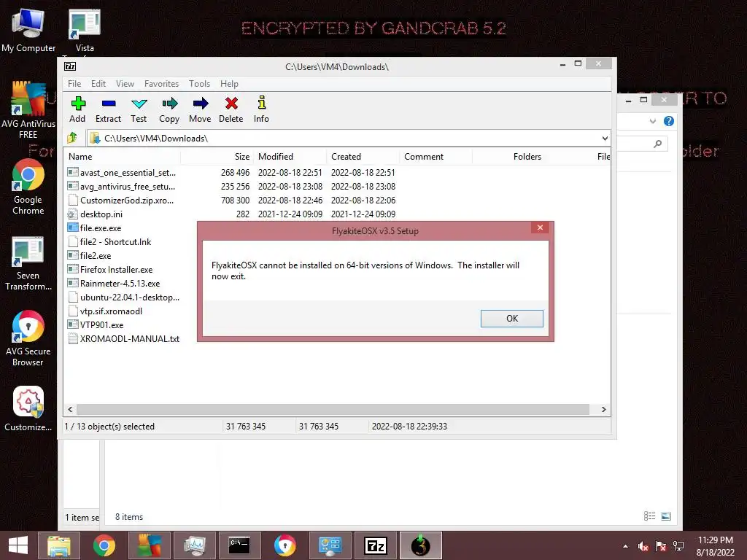Screen dimensions: 747x560
Task: Select XROMAODL-MANUAL.txt file
Action: 130,338
